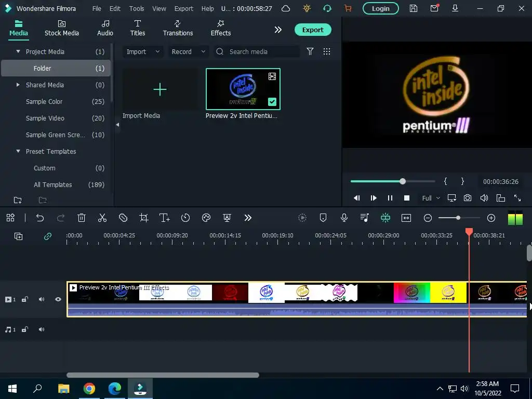The width and height of the screenshot is (532, 399).
Task: Open fullscreen preview arrows icon
Action: coord(517,198)
